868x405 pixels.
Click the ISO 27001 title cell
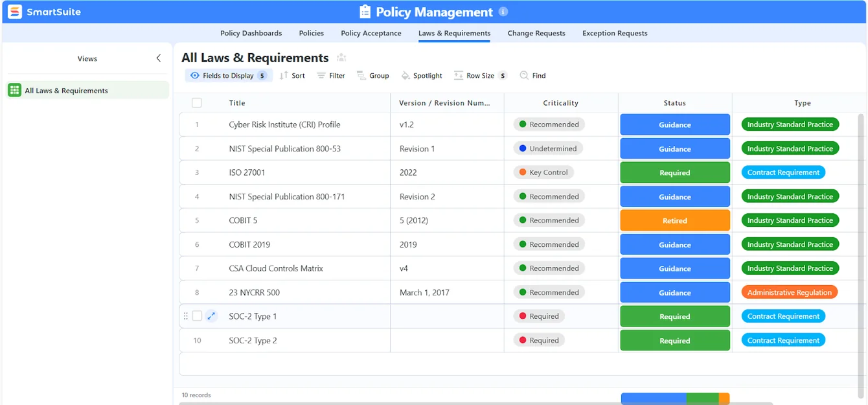click(247, 172)
